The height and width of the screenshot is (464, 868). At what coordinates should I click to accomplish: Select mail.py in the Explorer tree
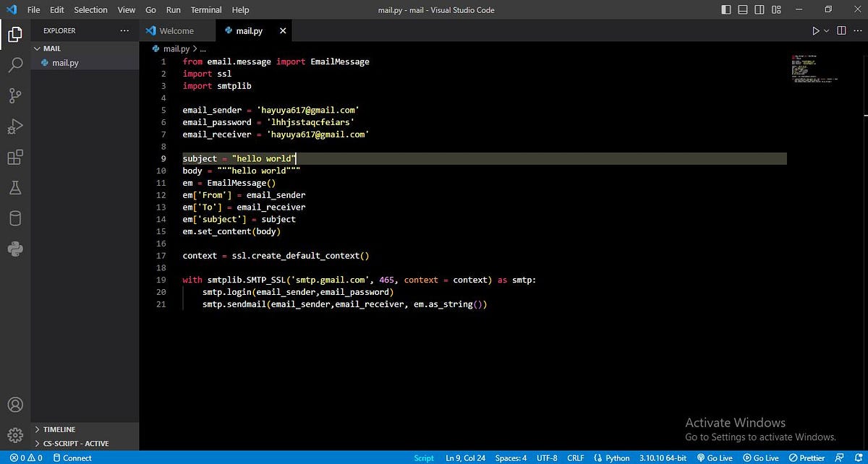pyautogui.click(x=64, y=62)
